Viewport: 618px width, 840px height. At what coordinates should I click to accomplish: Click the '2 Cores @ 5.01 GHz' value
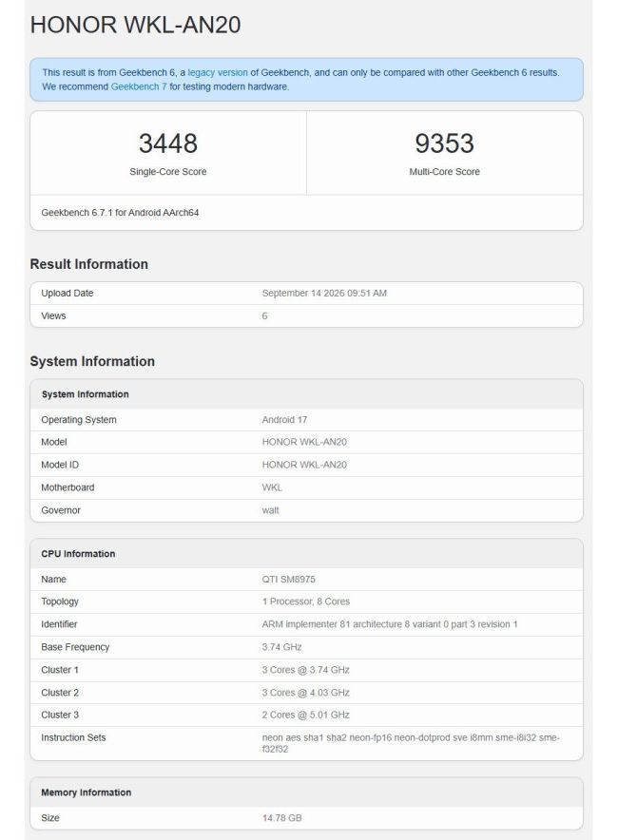point(305,715)
